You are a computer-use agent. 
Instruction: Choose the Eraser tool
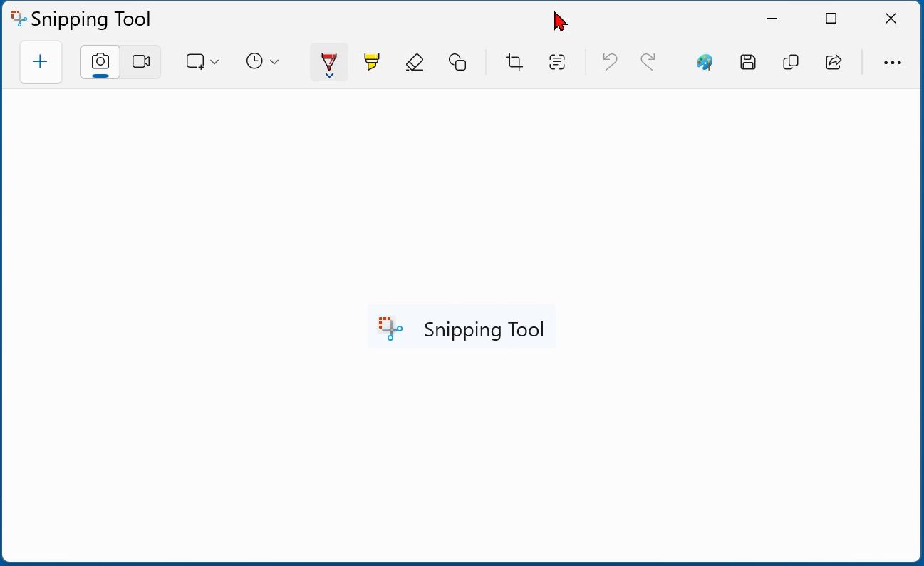[415, 62]
